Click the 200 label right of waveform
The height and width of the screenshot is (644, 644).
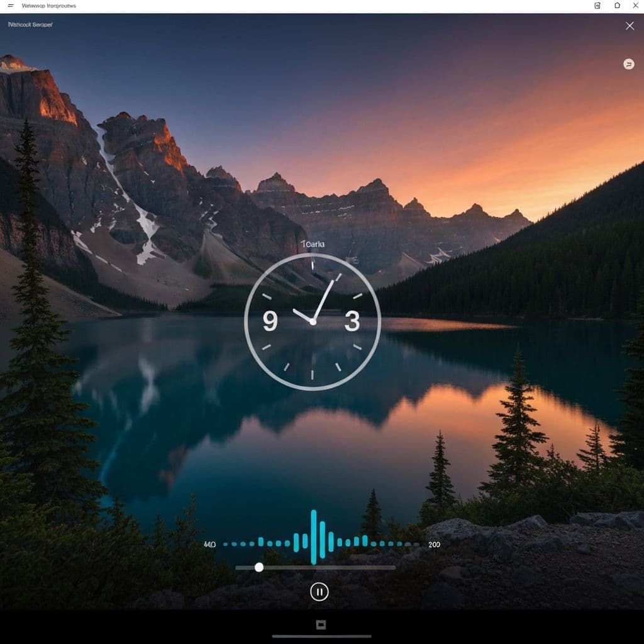pyautogui.click(x=434, y=545)
